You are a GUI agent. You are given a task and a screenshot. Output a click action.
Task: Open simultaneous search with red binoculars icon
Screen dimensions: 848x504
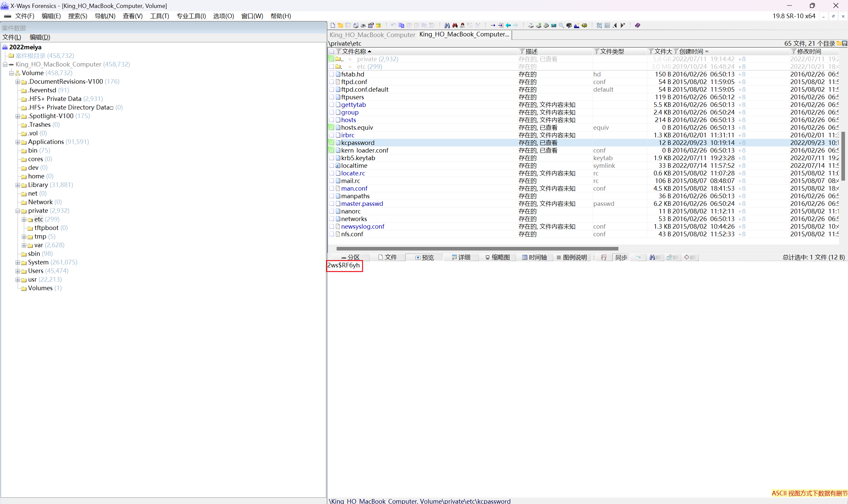pyautogui.click(x=455, y=25)
